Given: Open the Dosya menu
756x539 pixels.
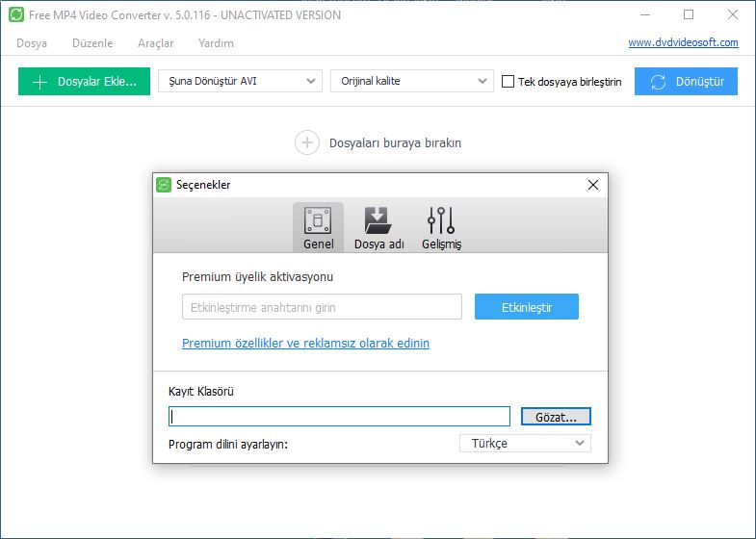Looking at the screenshot, I should pos(32,43).
